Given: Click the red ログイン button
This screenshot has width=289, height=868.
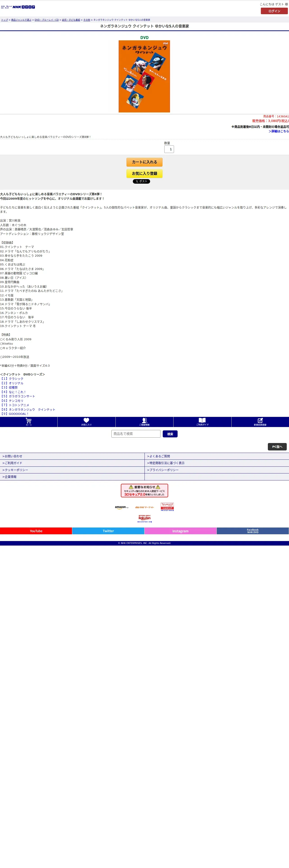Looking at the screenshot, I should 274,11.
